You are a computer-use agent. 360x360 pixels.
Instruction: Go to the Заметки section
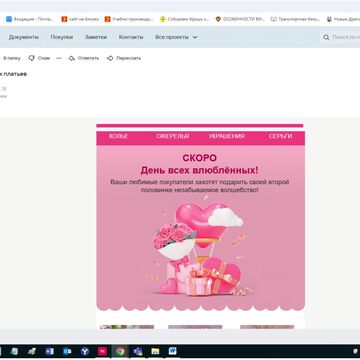tap(96, 37)
